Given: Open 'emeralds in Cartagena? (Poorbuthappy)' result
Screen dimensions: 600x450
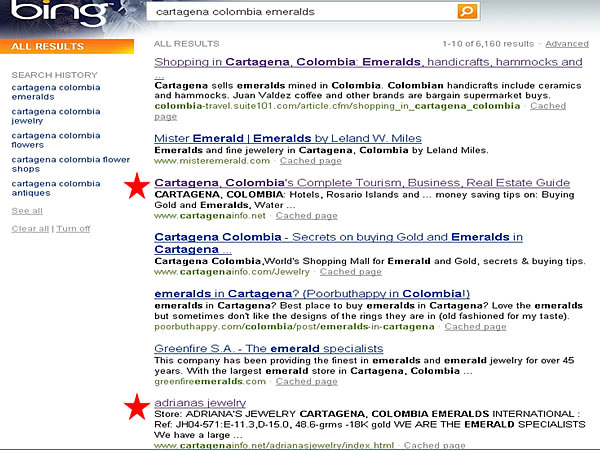Looking at the screenshot, I should click(x=312, y=293).
